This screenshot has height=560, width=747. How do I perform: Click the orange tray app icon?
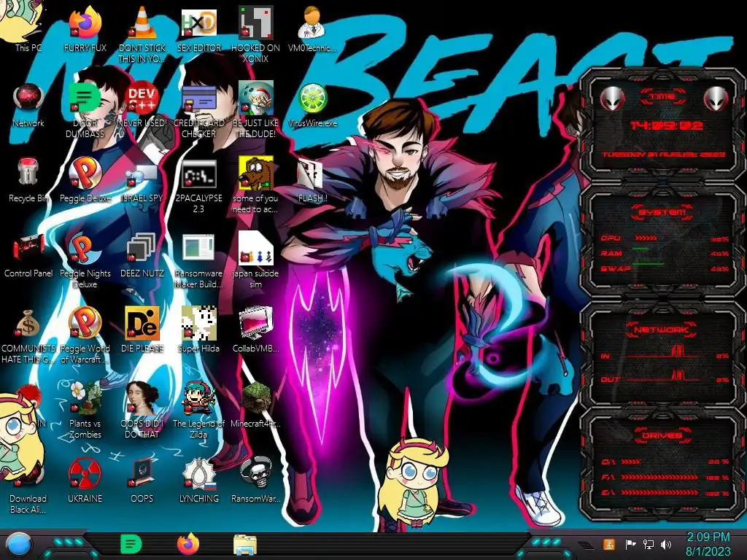[x=609, y=544]
